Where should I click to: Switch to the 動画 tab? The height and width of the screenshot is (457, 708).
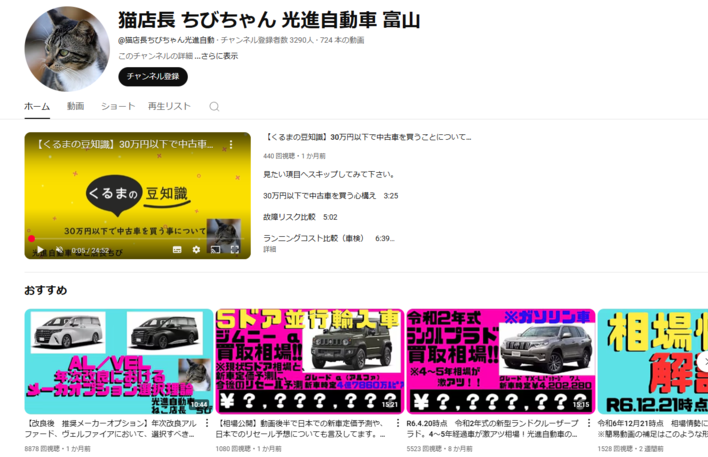tap(76, 106)
